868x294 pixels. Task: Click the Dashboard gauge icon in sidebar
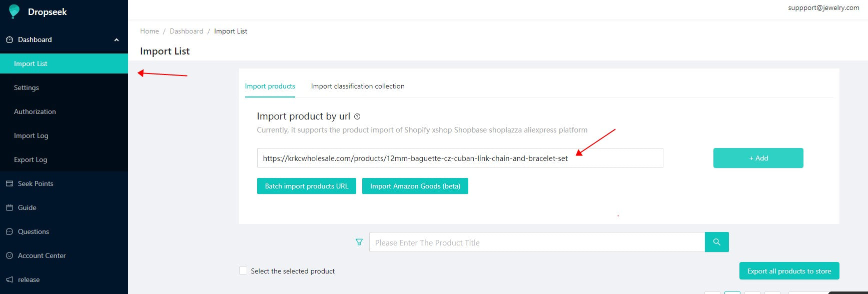pyautogui.click(x=9, y=39)
